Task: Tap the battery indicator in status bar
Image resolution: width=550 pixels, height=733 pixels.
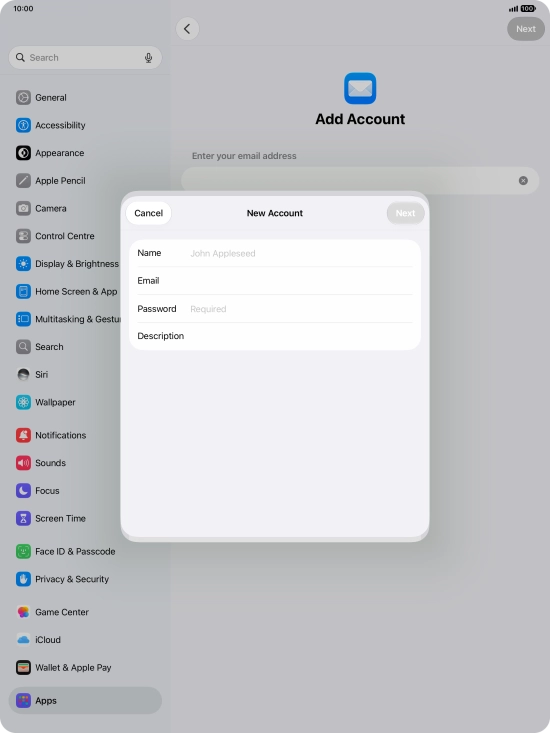Action: [528, 8]
